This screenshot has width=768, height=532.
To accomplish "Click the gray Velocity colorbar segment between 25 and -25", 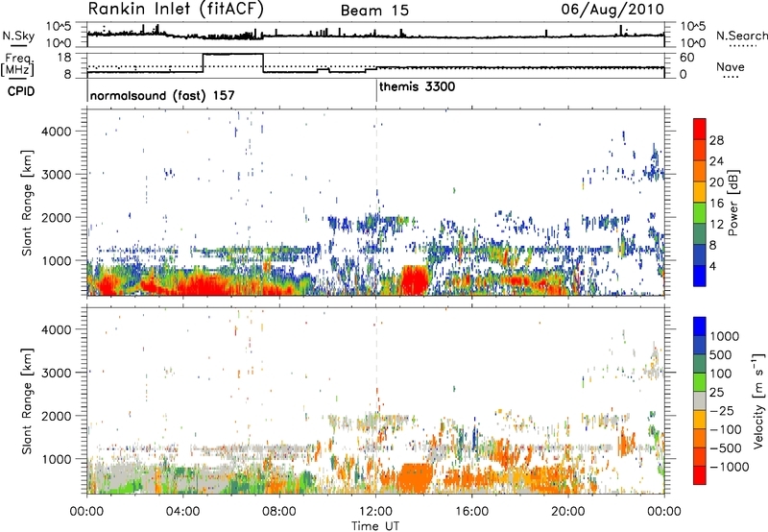I will tap(700, 401).
